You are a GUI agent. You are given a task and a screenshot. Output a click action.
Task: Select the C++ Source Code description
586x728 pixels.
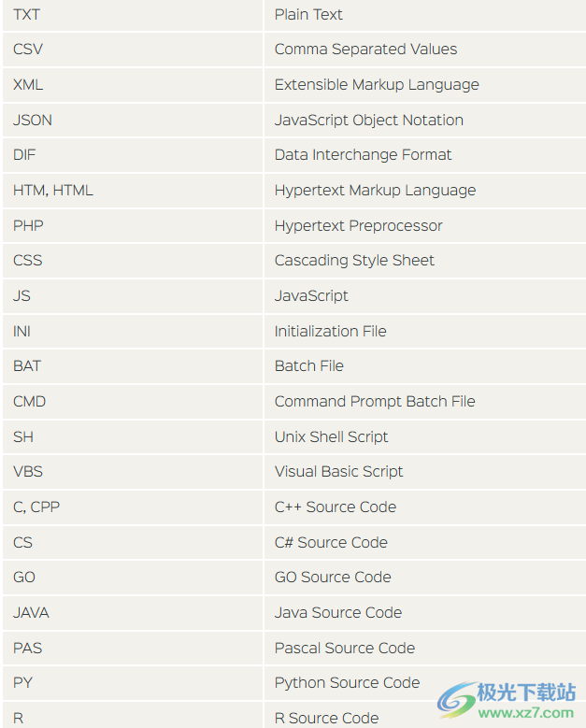[x=336, y=507]
